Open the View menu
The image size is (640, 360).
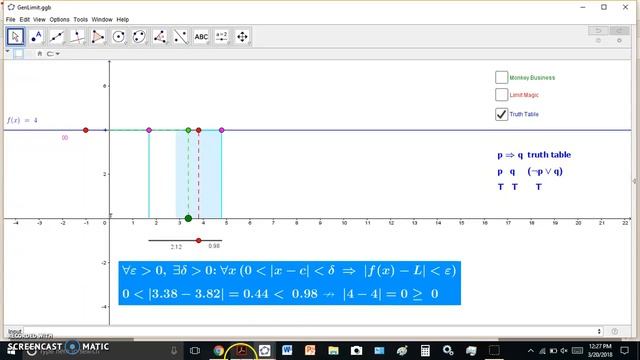[39, 20]
